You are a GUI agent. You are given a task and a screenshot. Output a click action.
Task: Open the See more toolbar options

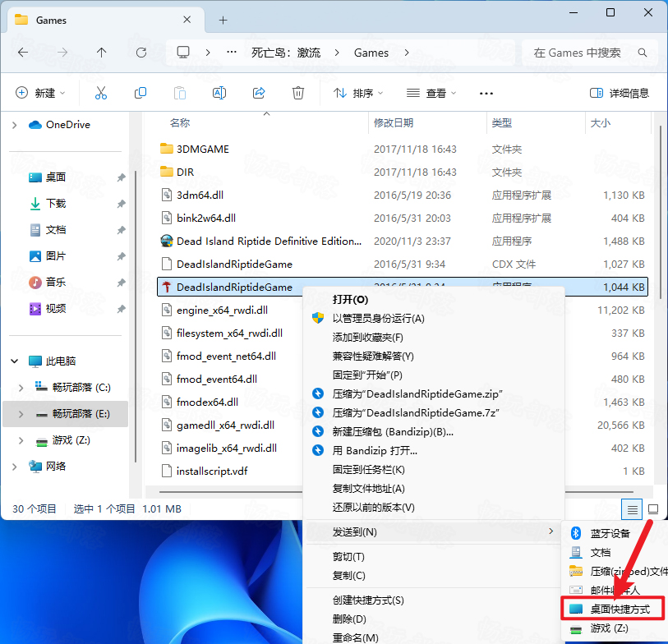[486, 94]
